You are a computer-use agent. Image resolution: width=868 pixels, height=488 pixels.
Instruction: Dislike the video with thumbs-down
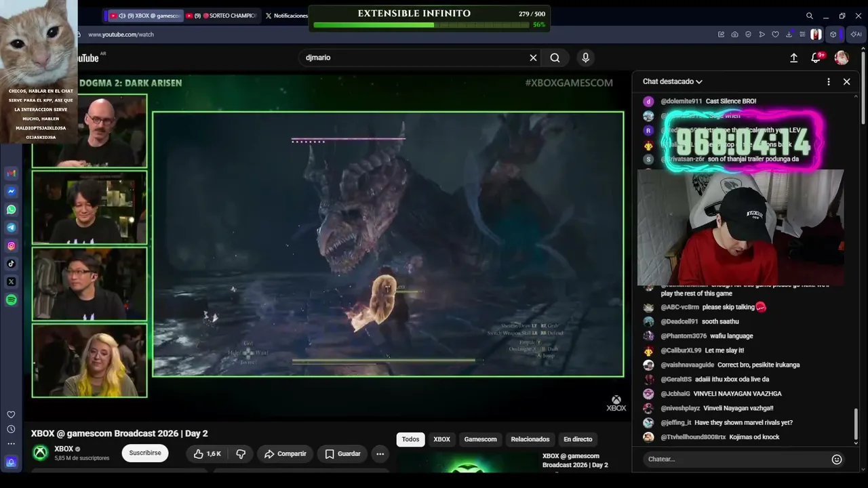pyautogui.click(x=241, y=453)
